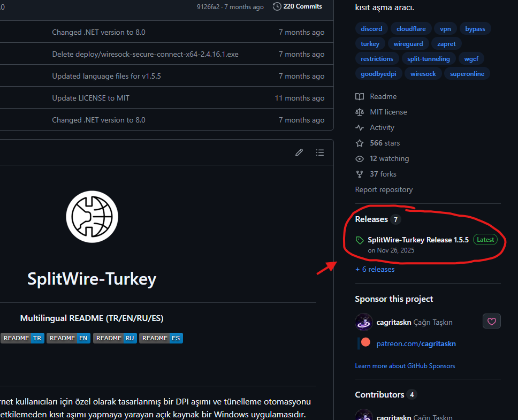Open SplitWire-Turkey Release 1.5.5
Image resolution: width=518 pixels, height=420 pixels.
[x=418, y=240]
